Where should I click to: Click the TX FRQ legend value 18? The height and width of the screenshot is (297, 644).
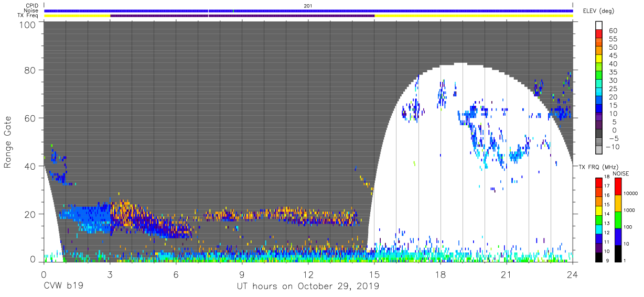pyautogui.click(x=606, y=178)
